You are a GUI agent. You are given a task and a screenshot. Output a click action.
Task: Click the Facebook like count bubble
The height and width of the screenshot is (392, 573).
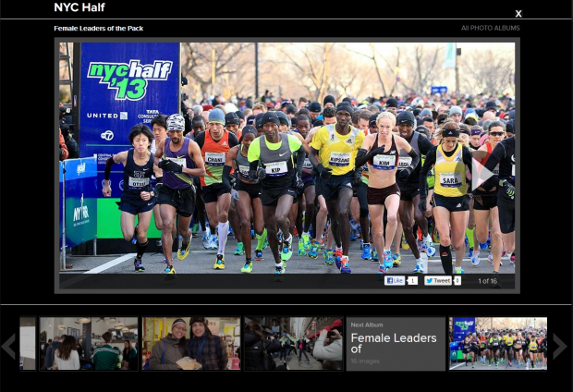[x=412, y=280]
